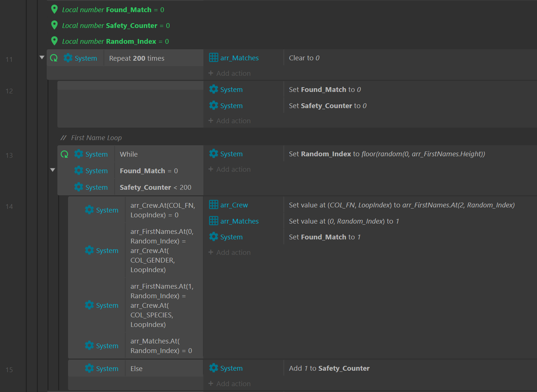The width and height of the screenshot is (537, 392).
Task: Select the System gear icon beside the While condition
Action: click(79, 154)
